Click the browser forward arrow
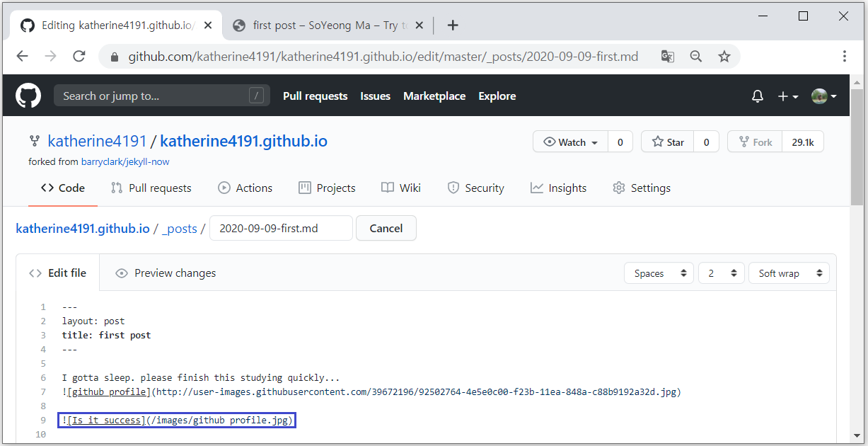 [x=51, y=56]
